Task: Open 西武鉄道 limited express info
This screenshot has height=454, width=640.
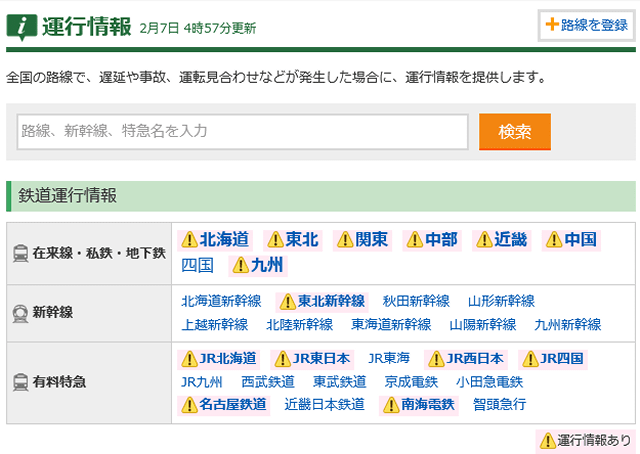Action: point(268,383)
